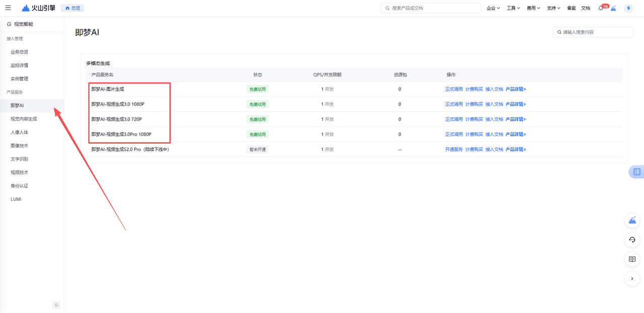
Task: Expand the 工具 dropdown menu
Action: coord(513,8)
